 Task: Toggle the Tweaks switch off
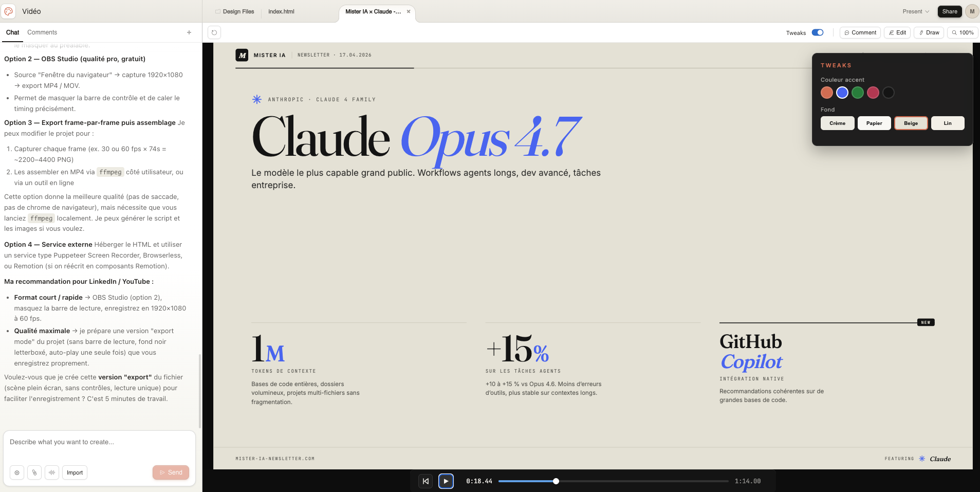[818, 32]
